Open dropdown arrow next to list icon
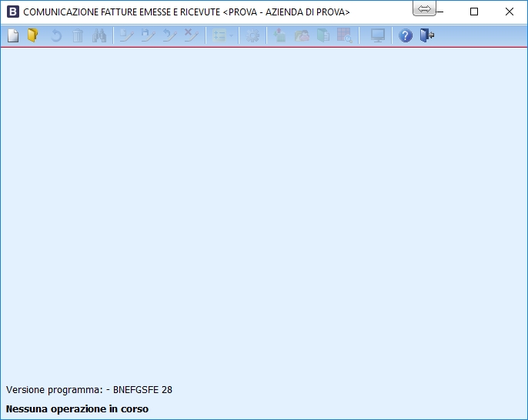This screenshot has height=420, width=528. tap(231, 35)
